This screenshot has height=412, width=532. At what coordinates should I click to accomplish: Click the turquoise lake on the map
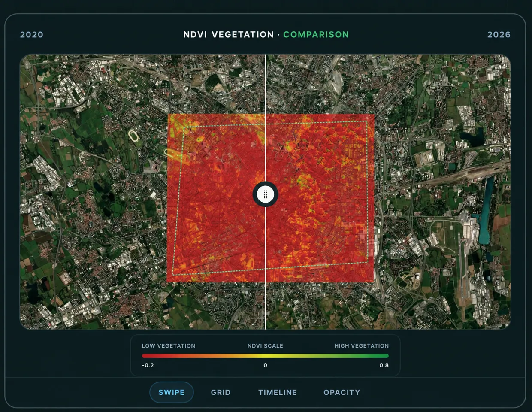point(486,210)
